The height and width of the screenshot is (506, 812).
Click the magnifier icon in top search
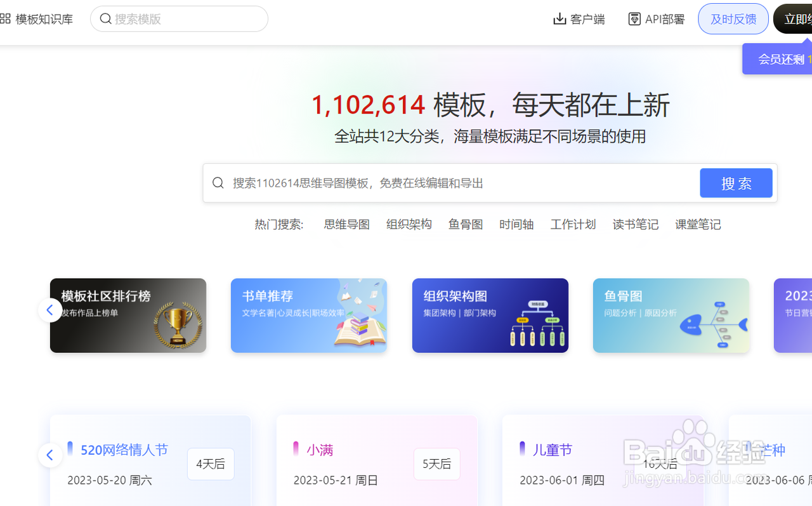point(106,19)
